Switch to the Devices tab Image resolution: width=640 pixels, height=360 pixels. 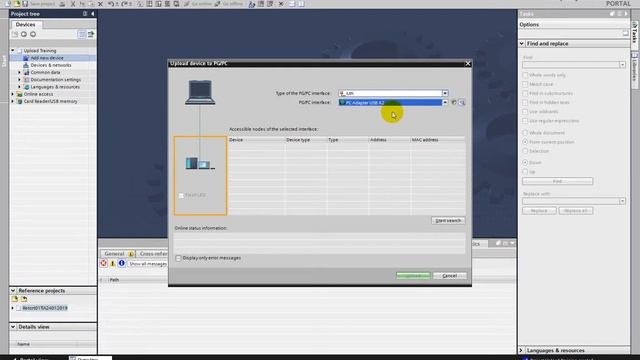[x=25, y=24]
